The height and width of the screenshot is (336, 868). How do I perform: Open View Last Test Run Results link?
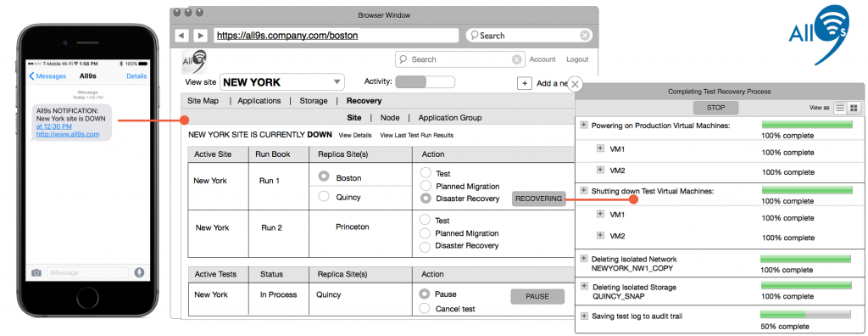click(416, 135)
